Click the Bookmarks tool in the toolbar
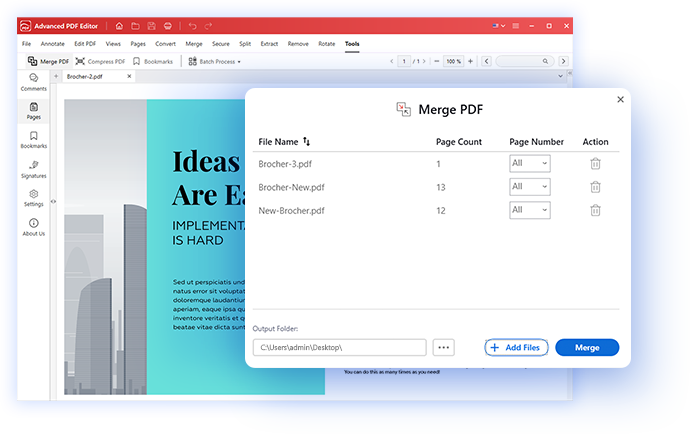Viewport: 690px width, 434px height. pyautogui.click(x=153, y=61)
